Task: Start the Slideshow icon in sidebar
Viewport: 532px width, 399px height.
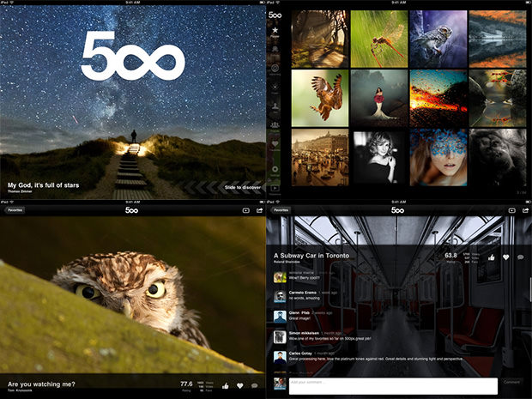Action: pos(275,188)
